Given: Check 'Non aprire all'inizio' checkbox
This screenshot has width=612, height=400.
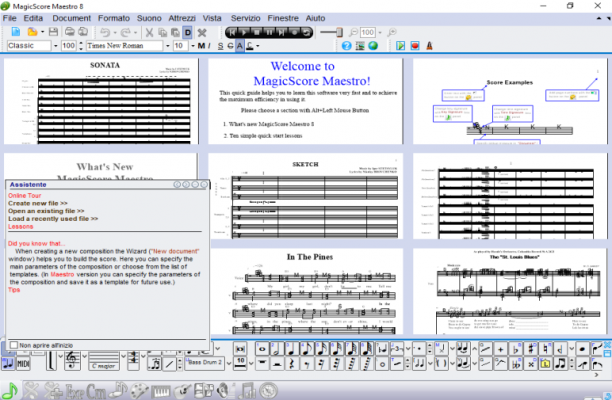Looking at the screenshot, I should point(14,345).
